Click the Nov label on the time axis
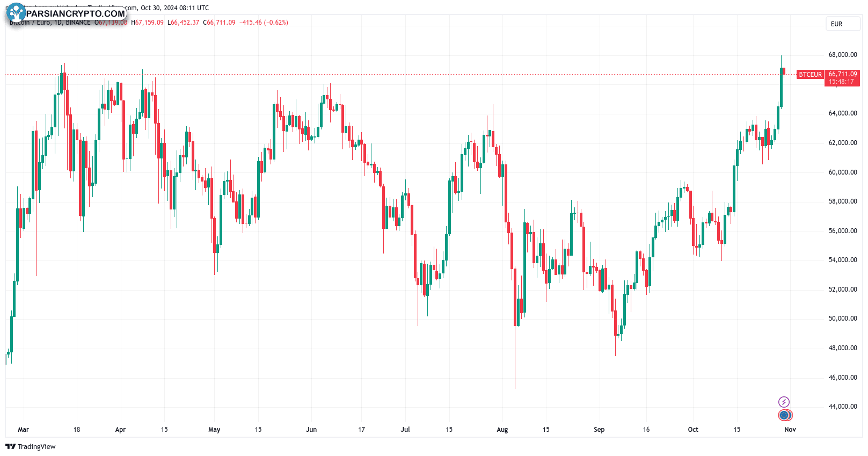This screenshot has height=456, width=868. click(x=790, y=430)
